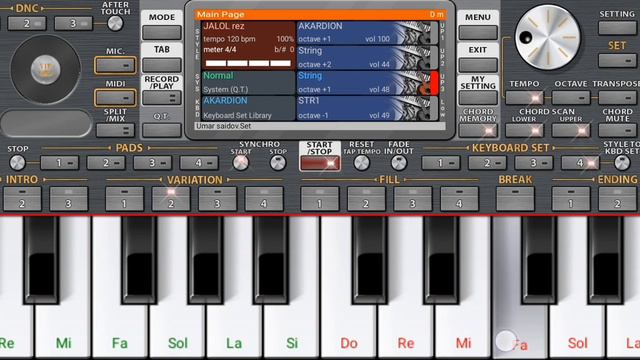Trigger Pad 1
Viewport: 640px width, 360px height.
[x=60, y=163]
